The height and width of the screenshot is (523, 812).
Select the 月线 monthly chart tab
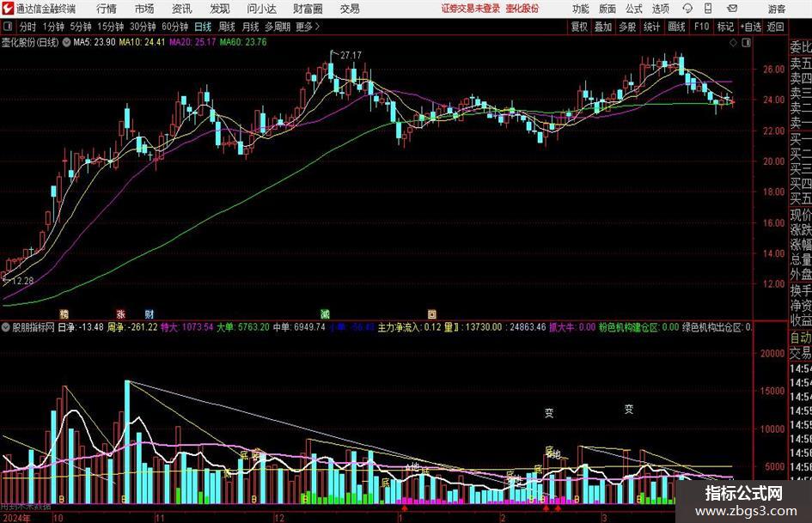click(x=250, y=27)
